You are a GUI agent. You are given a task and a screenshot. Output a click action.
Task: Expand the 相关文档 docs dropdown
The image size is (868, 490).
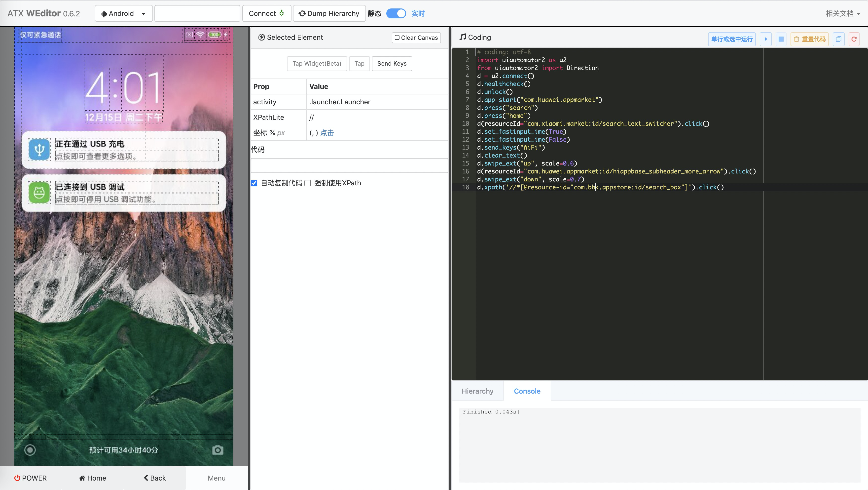[x=843, y=13]
